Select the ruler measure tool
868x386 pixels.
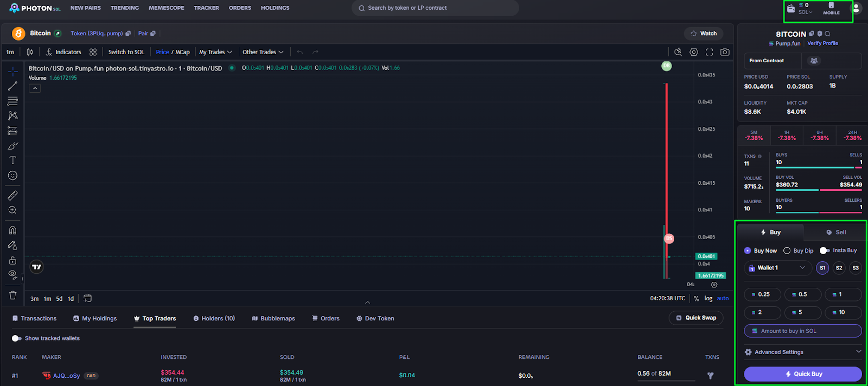tap(12, 195)
